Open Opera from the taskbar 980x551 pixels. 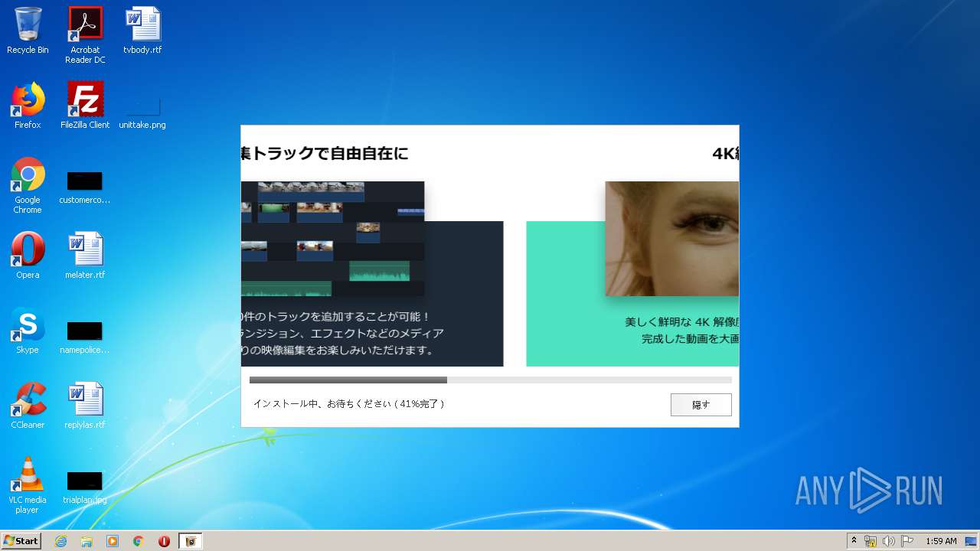tap(164, 541)
